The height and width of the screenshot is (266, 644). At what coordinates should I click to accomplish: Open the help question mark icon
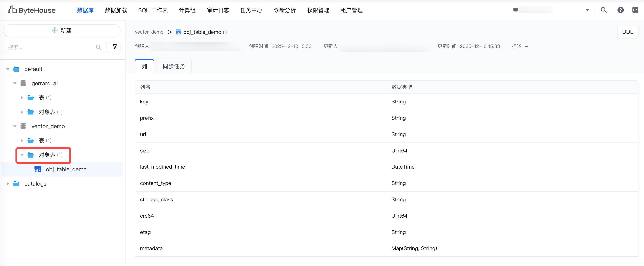coord(620,10)
